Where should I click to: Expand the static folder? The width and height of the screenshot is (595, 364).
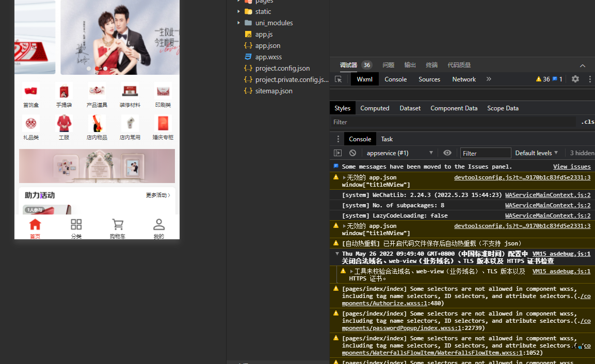pos(238,11)
